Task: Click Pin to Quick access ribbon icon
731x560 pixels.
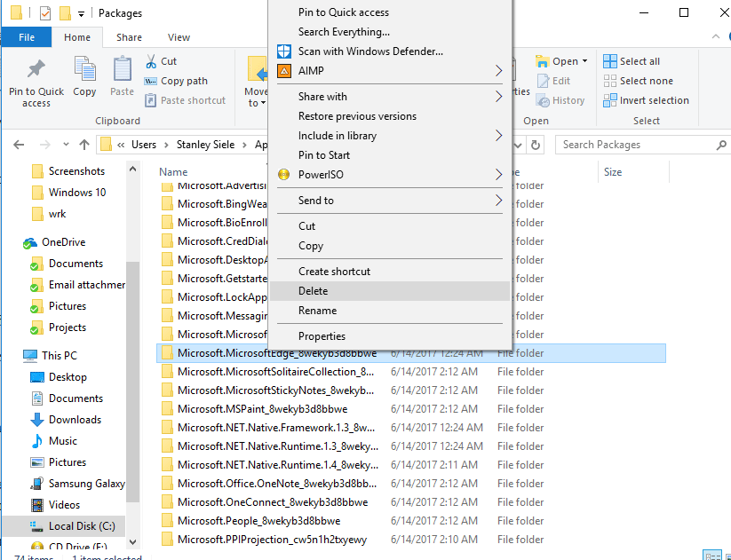Action: coord(36,70)
